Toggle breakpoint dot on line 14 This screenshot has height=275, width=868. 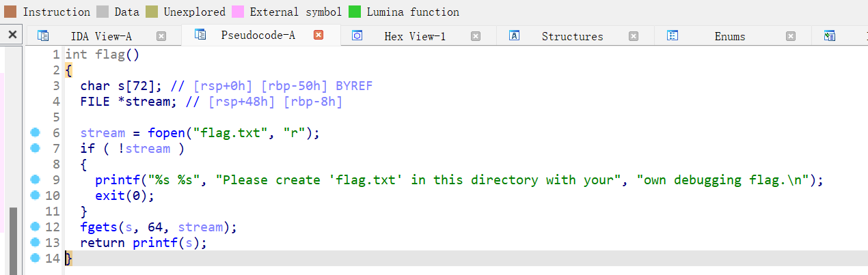coord(36,258)
